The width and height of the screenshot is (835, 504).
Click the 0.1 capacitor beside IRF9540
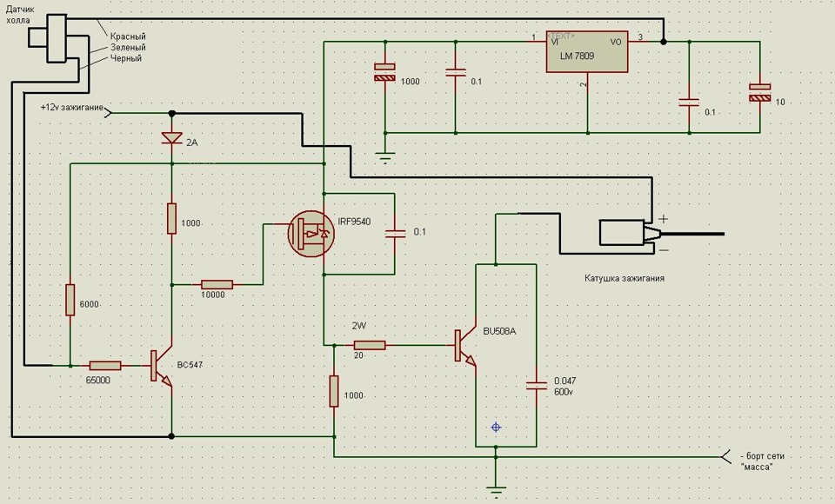tap(395, 234)
